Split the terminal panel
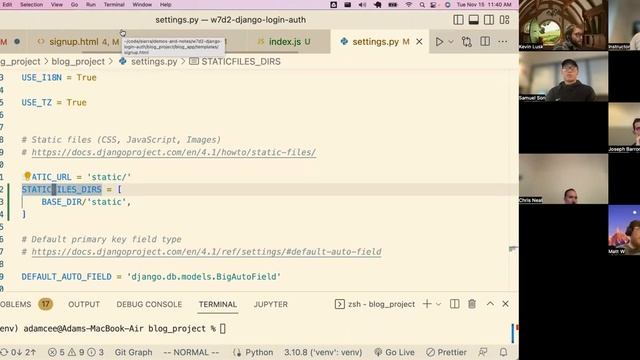640x360 pixels. click(454, 304)
